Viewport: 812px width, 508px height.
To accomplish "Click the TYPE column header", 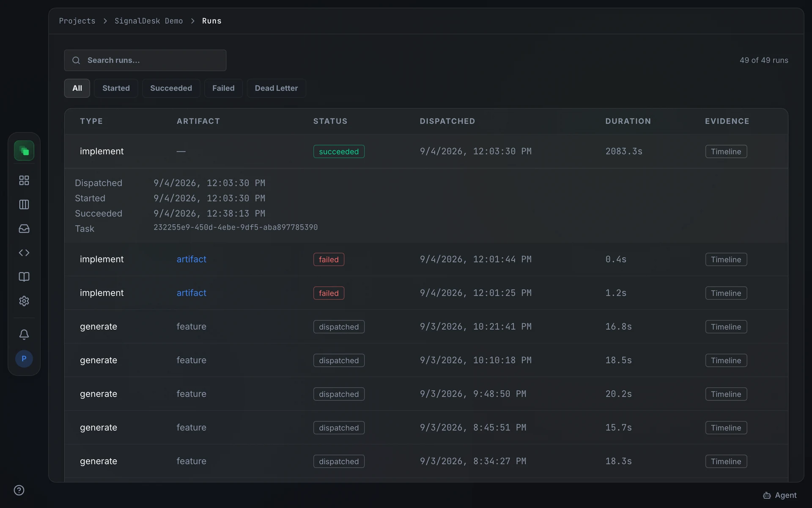I will [x=91, y=121].
